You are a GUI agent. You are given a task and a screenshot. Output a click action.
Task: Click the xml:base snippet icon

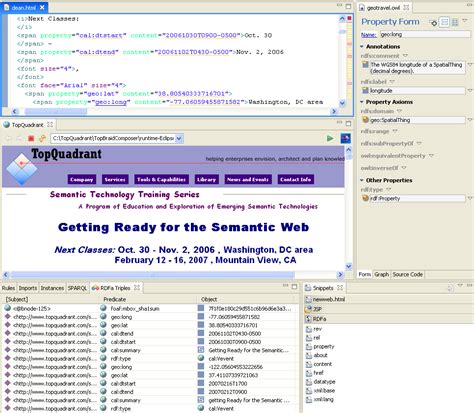point(309,390)
